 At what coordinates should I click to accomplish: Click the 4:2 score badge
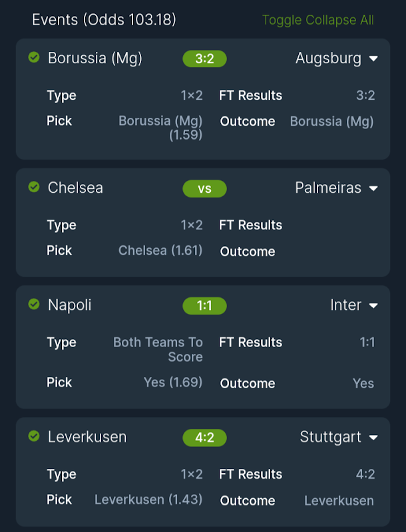pyautogui.click(x=204, y=438)
